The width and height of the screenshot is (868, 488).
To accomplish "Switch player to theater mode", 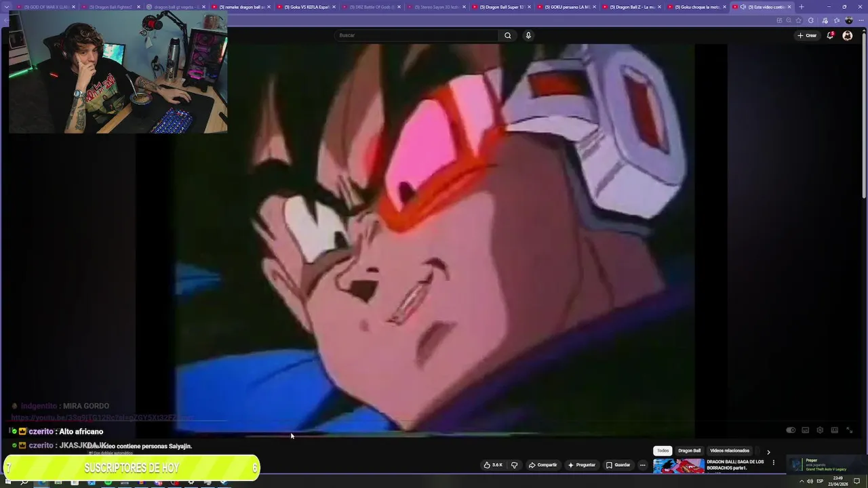I will coord(835,430).
